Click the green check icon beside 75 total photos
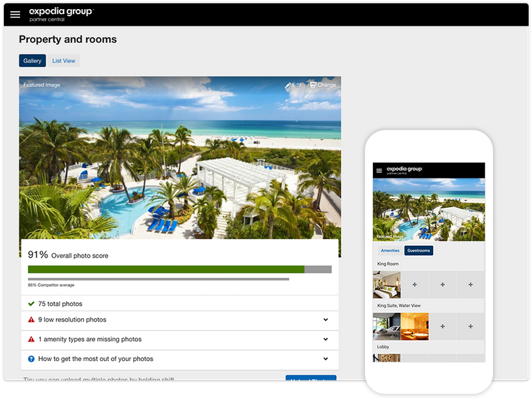 click(31, 304)
